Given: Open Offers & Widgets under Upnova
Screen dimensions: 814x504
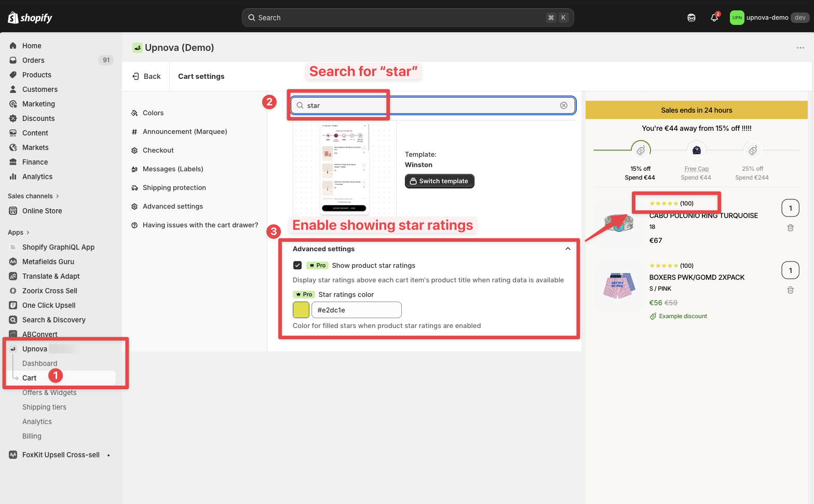Looking at the screenshot, I should 49,392.
